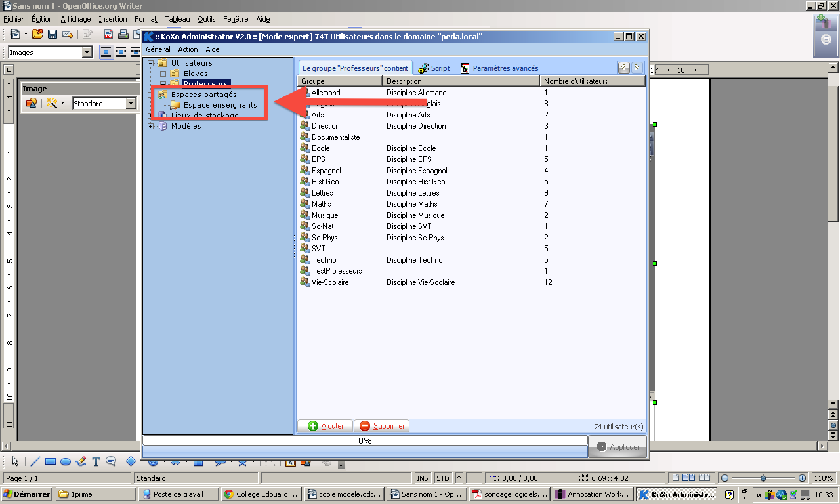This screenshot has height=504, width=840.
Task: Select the Espace enseignants tree item
Action: 220,105
